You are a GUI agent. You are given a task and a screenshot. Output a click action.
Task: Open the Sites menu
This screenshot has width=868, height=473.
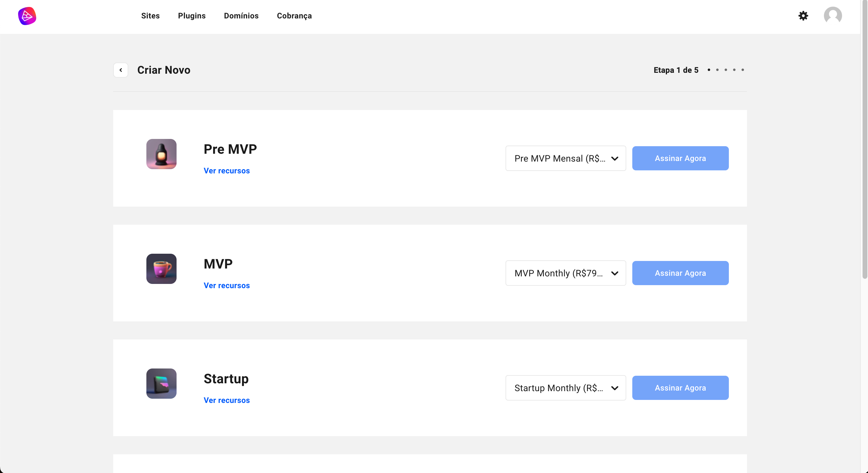pos(150,16)
